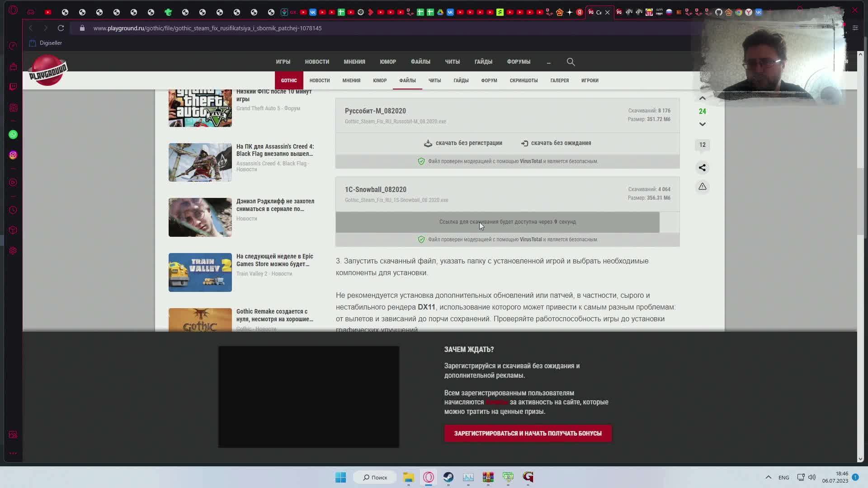Open Steam from the Windows taskbar

coord(448,477)
